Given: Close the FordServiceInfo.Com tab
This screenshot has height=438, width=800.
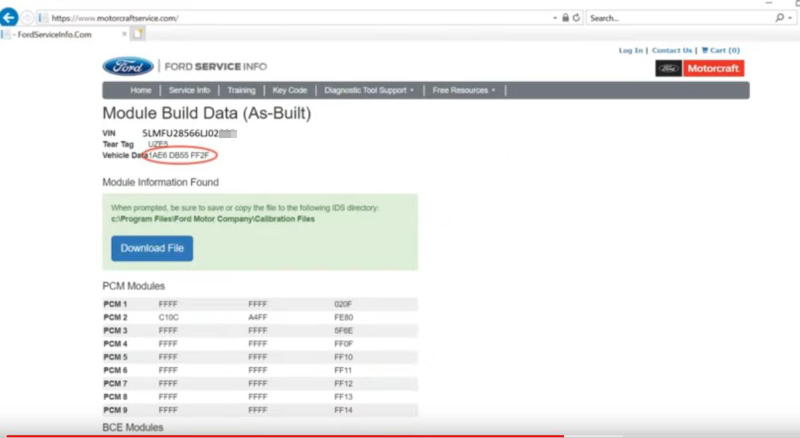Looking at the screenshot, I should pos(124,34).
